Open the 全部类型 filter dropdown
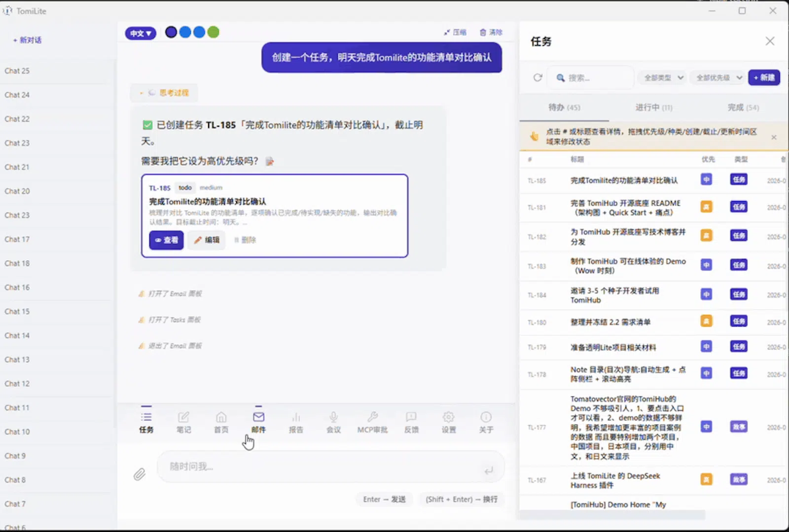The image size is (789, 532). pyautogui.click(x=662, y=77)
